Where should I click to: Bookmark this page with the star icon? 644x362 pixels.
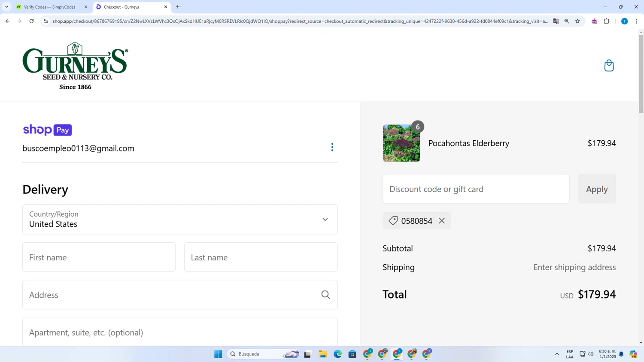[x=577, y=21]
